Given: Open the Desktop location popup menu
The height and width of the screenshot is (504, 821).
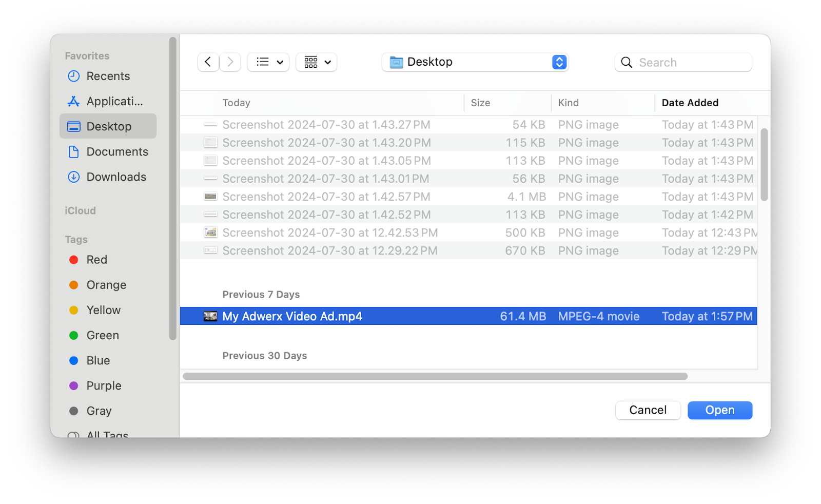Looking at the screenshot, I should 475,62.
